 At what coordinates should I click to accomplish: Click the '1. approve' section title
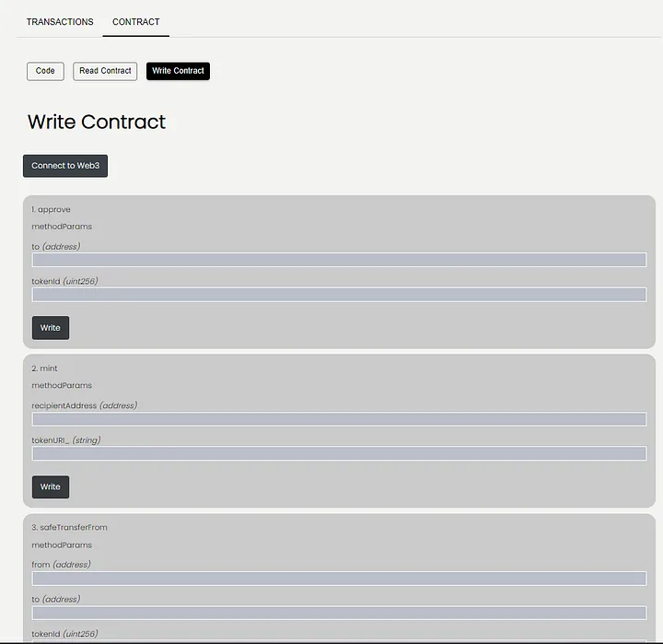pos(51,209)
